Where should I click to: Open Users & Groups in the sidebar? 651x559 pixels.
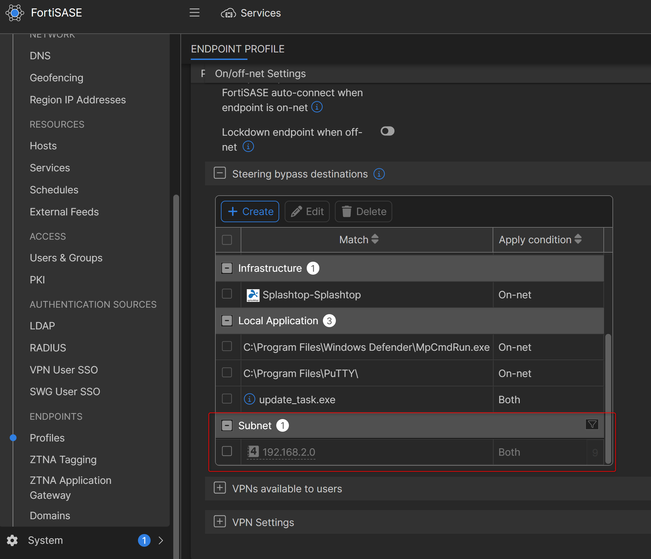click(66, 258)
